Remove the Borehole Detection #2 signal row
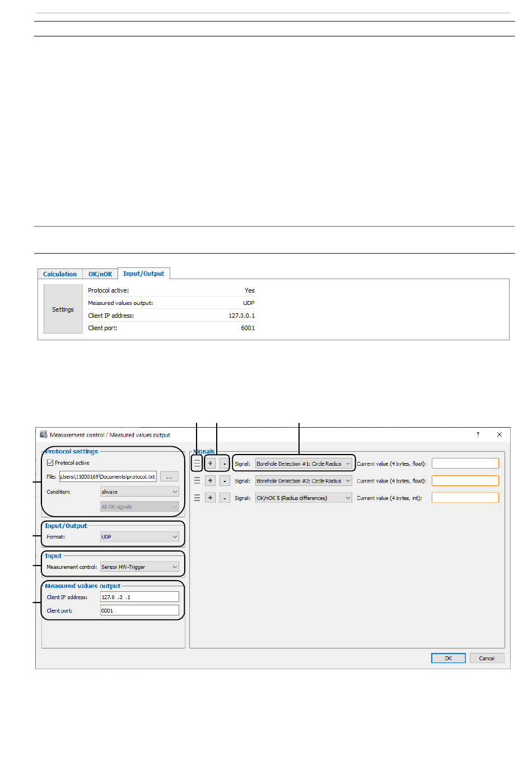The height and width of the screenshot is (783, 532). tap(225, 481)
